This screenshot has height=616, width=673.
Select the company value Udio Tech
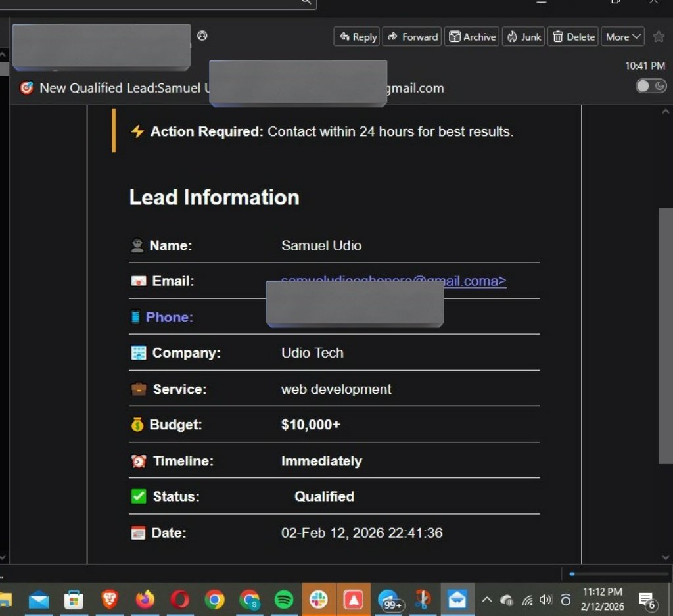312,353
